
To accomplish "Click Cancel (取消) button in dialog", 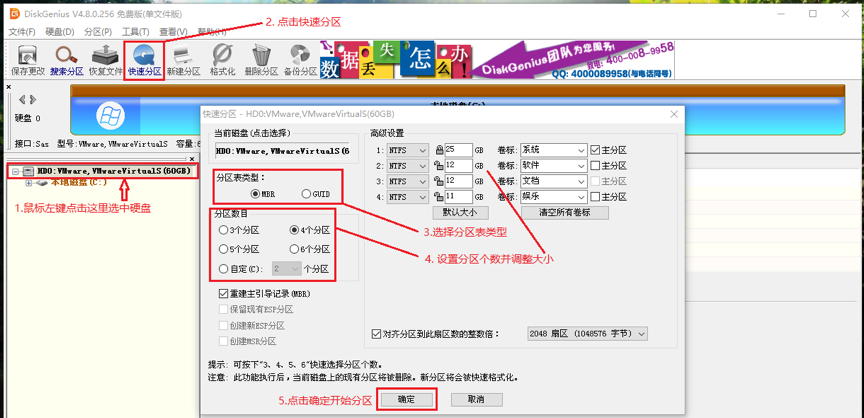I will click(x=477, y=400).
